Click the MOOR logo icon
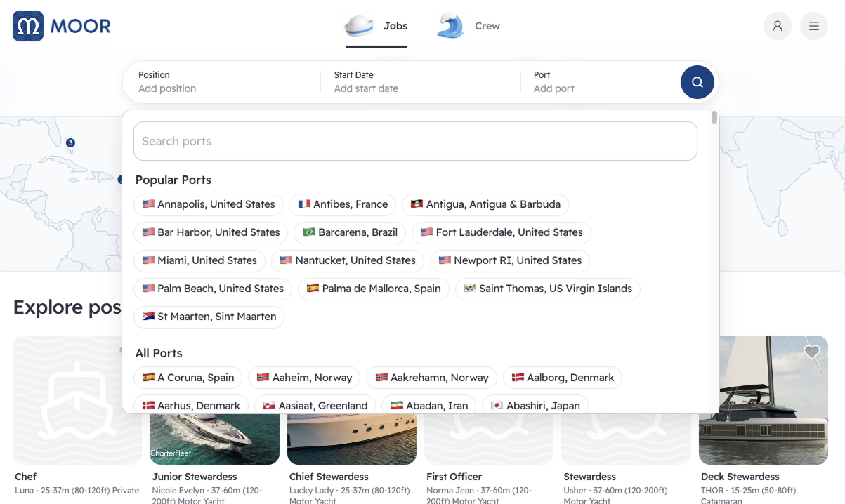 28,27
